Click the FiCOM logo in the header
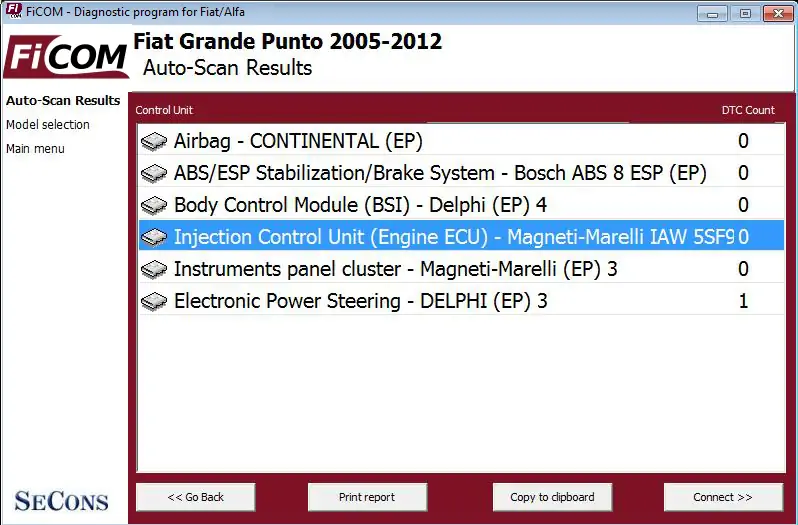Viewport: 798px width, 525px height. (66, 57)
